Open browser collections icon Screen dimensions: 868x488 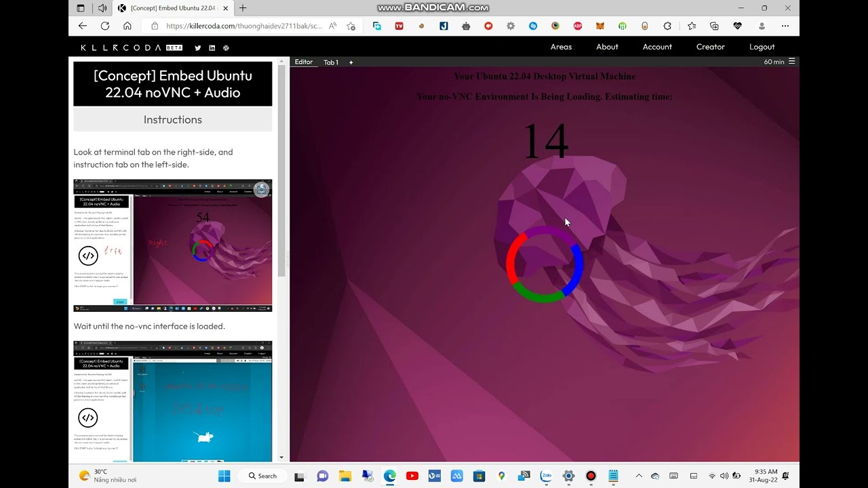point(714,26)
